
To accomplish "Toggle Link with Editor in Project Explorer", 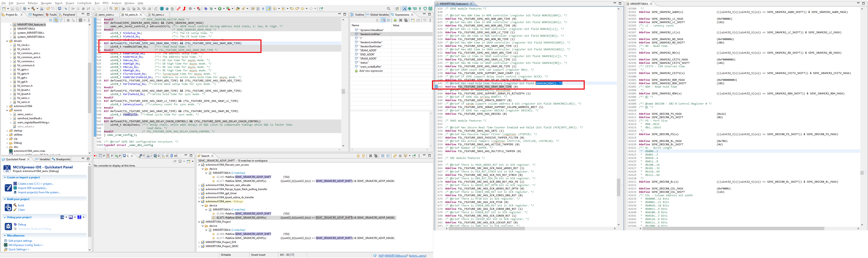I will pos(56,20).
